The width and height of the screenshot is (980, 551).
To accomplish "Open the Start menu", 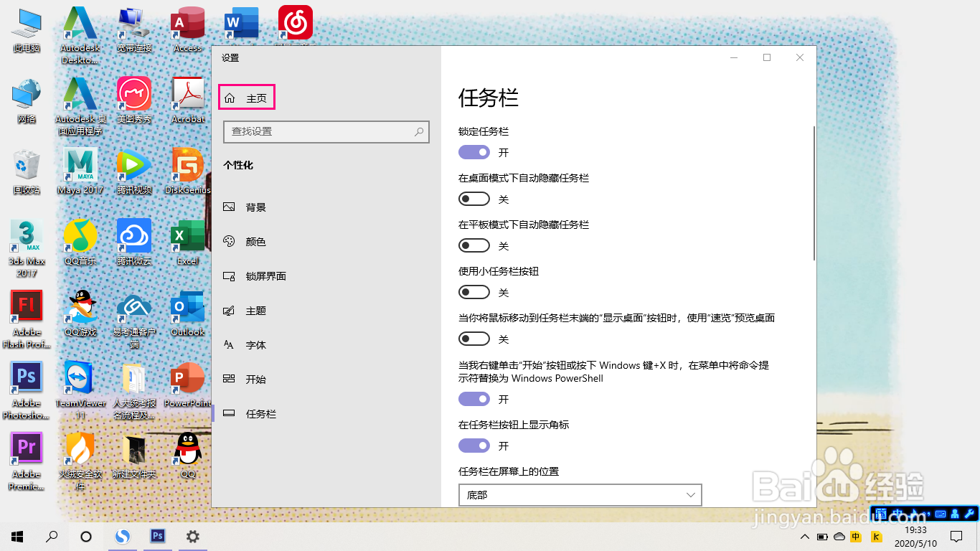I will (16, 536).
